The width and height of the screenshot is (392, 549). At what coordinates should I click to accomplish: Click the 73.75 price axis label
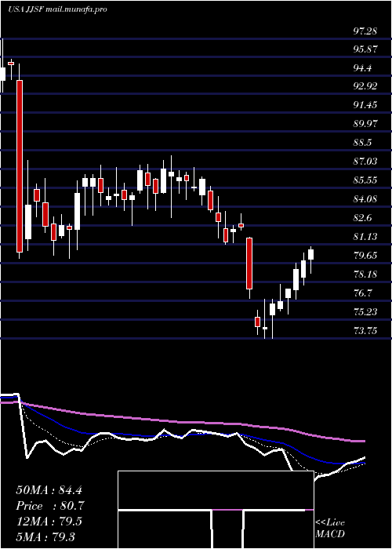tap(365, 330)
